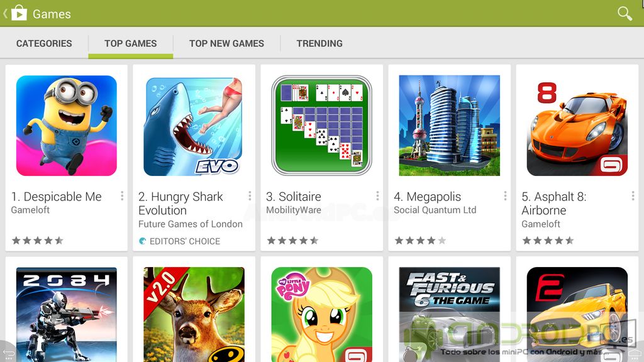The height and width of the screenshot is (362, 644).
Task: Tap the Play Store bag icon
Action: point(19,13)
